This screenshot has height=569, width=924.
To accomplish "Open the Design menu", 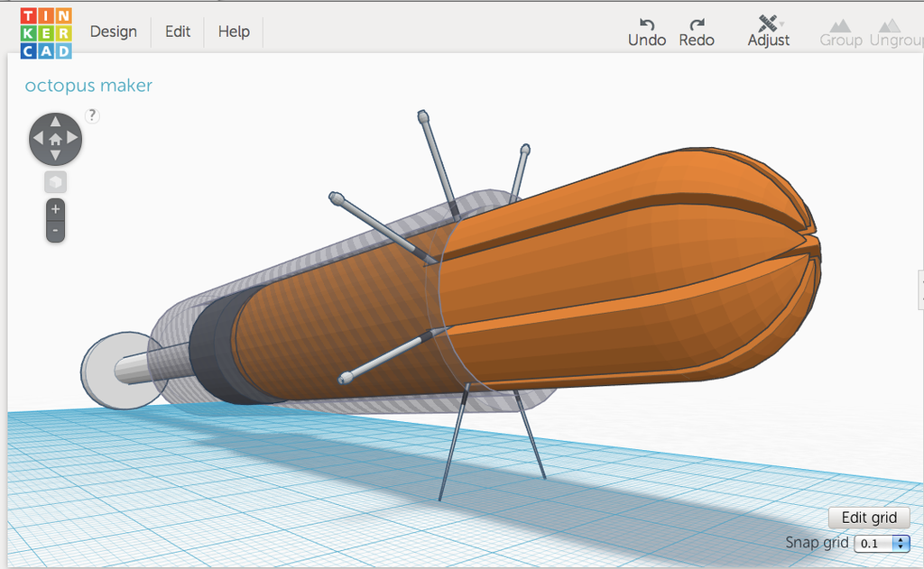I will (113, 32).
